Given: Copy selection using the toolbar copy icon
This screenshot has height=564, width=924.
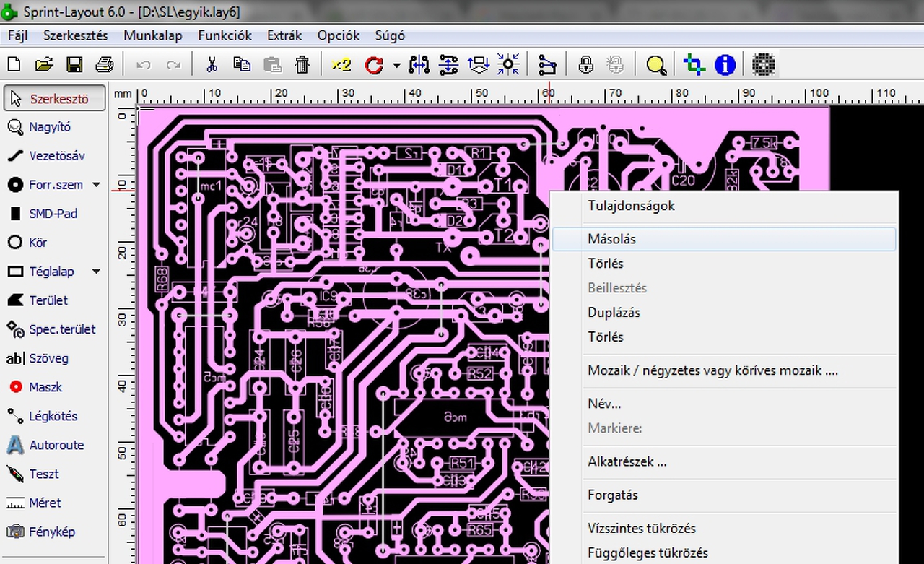Looking at the screenshot, I should (242, 65).
